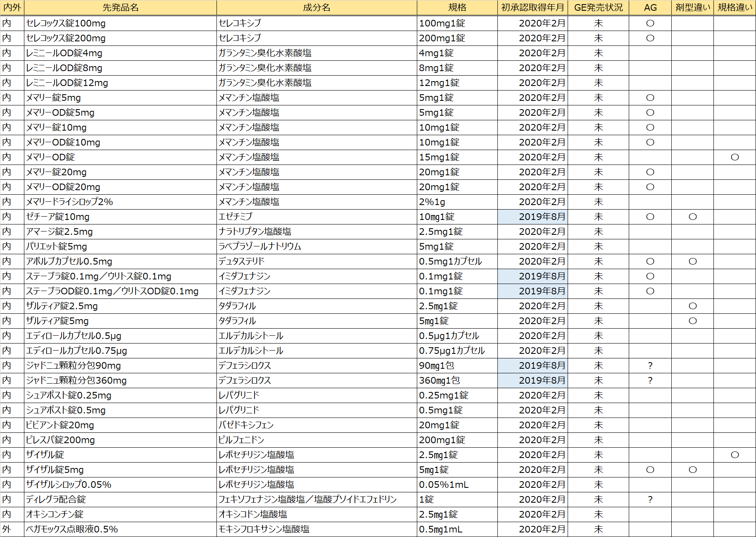Click the ナラトリプタン塩酸塩 cell
This screenshot has height=537, width=756.
(316, 232)
